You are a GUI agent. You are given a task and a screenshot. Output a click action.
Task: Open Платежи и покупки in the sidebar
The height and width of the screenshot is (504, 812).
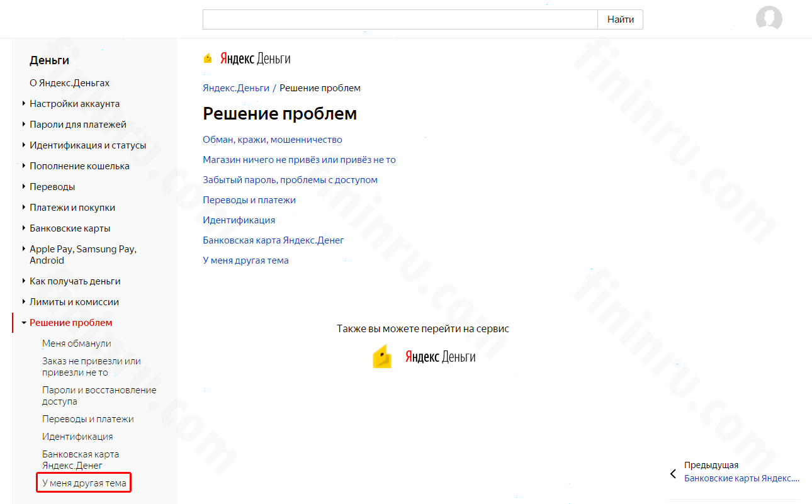click(x=72, y=208)
